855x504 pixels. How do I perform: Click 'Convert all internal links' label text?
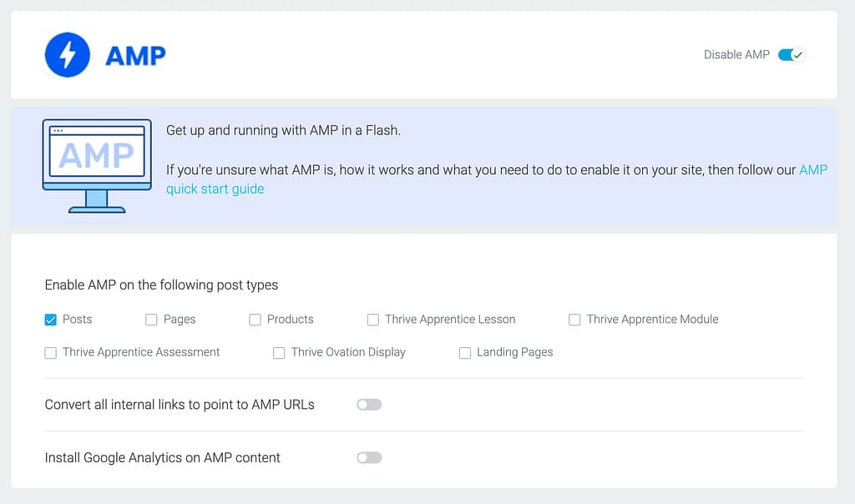tap(180, 405)
